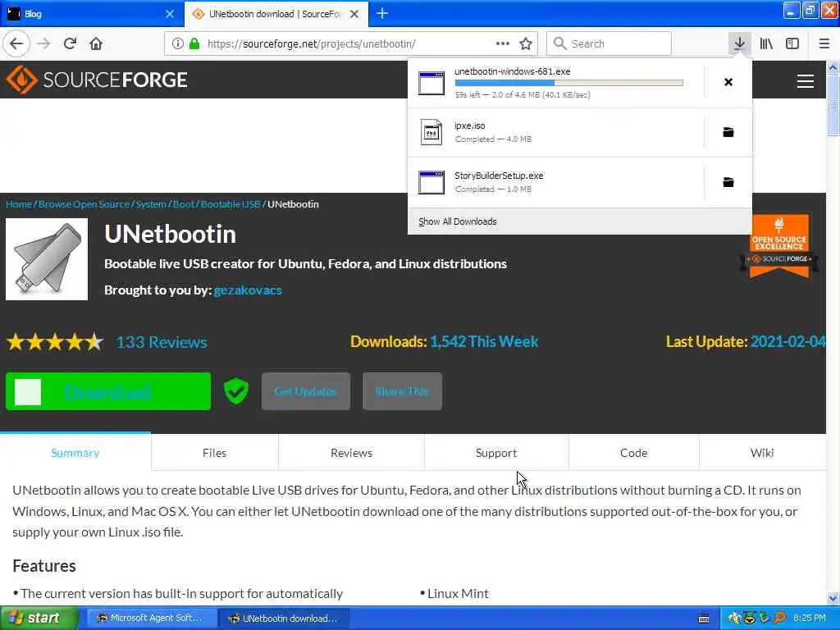Open the StoryBuilderSetup.exe download entry

point(555,181)
